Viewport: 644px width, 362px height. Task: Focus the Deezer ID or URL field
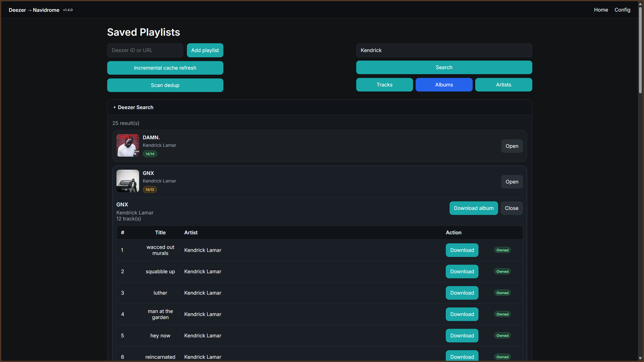[145, 50]
